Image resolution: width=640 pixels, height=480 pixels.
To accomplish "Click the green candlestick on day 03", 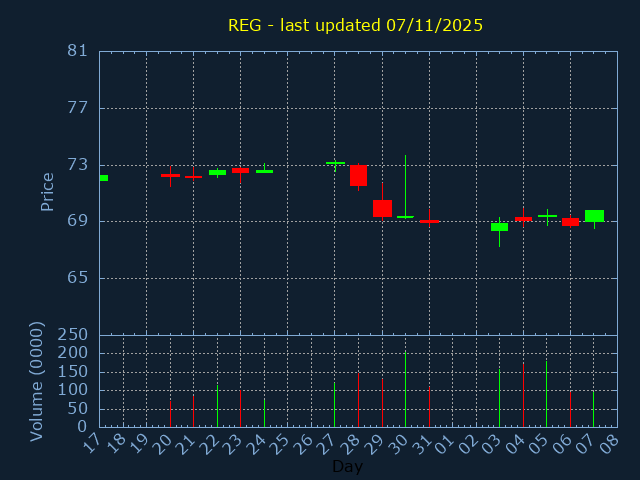I will point(499,227).
